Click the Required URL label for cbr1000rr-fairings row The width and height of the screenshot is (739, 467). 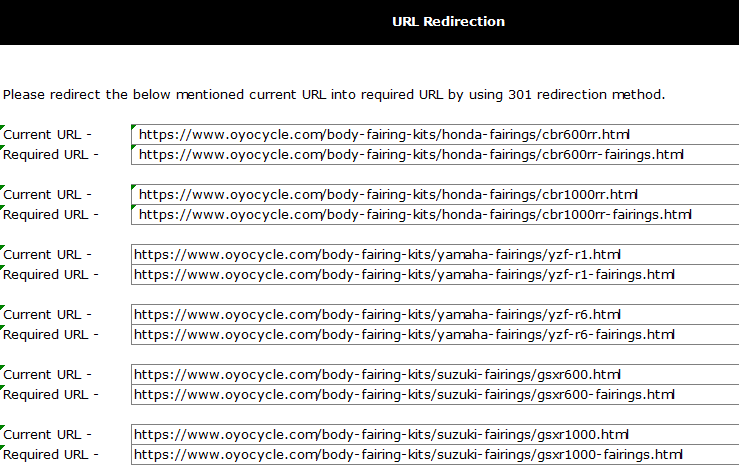tap(50, 214)
